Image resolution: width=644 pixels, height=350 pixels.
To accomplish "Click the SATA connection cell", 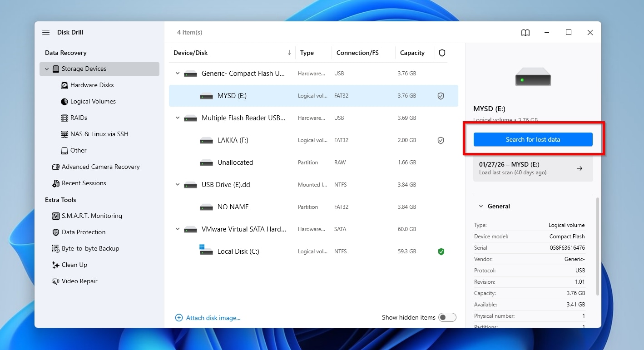I will click(x=340, y=229).
